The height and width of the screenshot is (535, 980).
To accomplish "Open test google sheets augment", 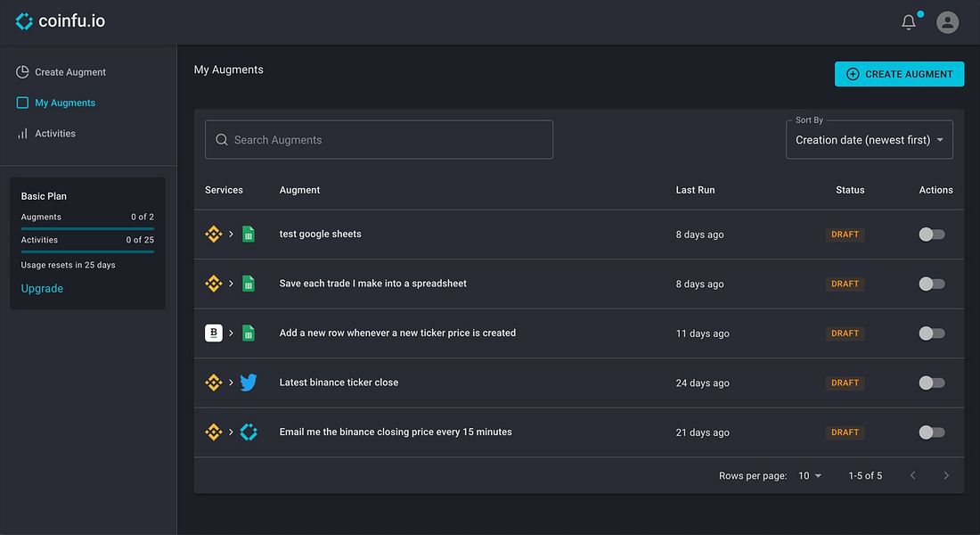I will pyautogui.click(x=320, y=234).
